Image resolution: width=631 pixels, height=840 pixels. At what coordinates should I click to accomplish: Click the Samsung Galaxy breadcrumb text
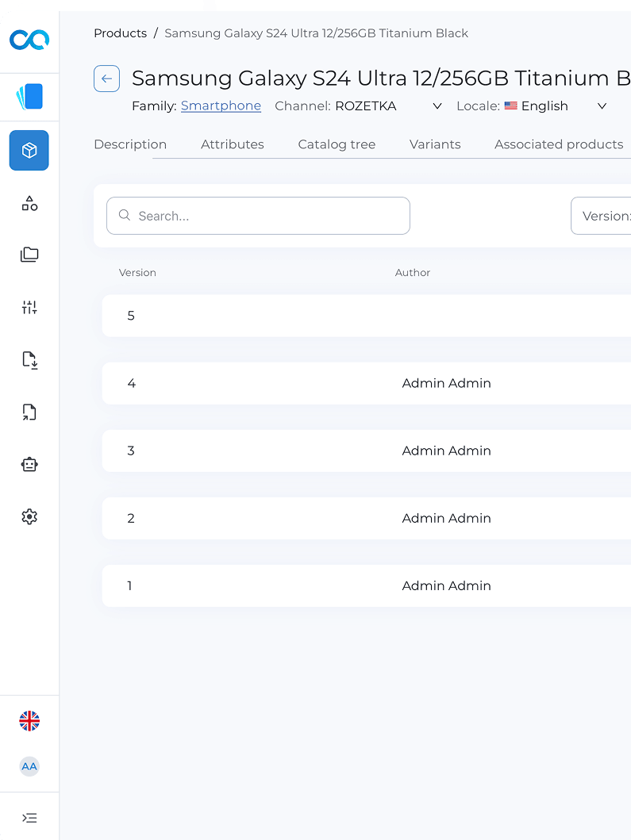(317, 33)
